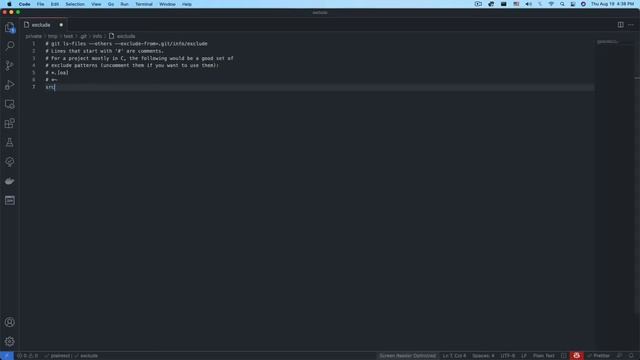The height and width of the screenshot is (360, 640).
Task: Open the Remote Explorer view
Action: 9,104
